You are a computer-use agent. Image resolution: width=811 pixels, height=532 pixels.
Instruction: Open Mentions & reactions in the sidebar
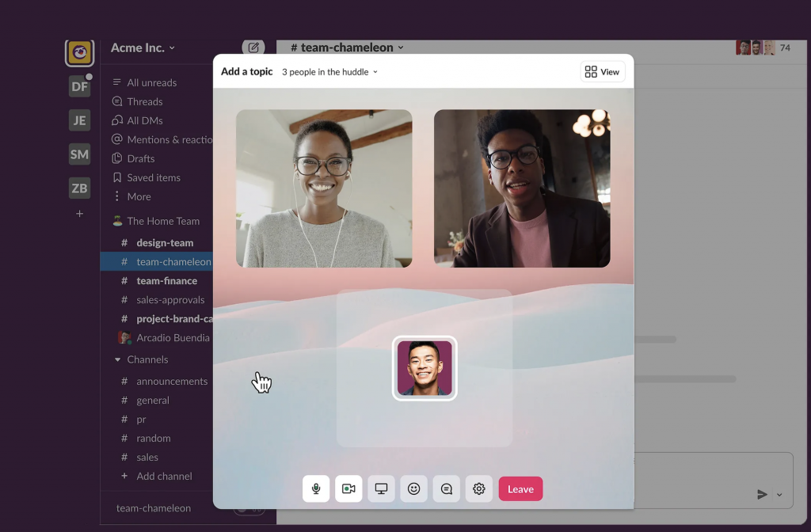point(166,139)
